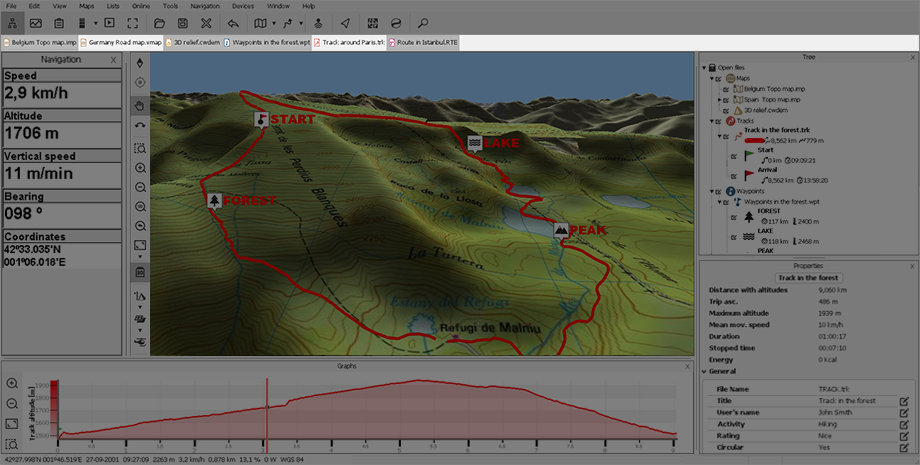The width and height of the screenshot is (920, 465).
Task: Collapse the Tracks tree node
Action: pyautogui.click(x=710, y=121)
